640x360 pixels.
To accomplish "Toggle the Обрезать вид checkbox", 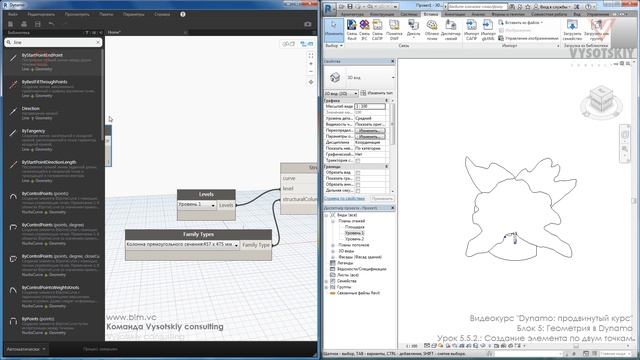I will click(358, 173).
